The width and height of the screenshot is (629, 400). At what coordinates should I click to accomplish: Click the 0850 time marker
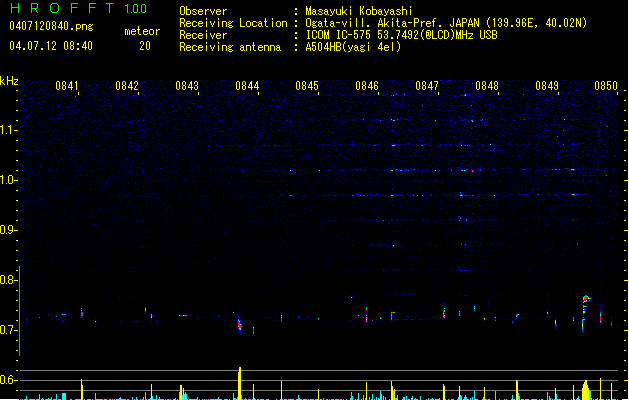(x=606, y=86)
